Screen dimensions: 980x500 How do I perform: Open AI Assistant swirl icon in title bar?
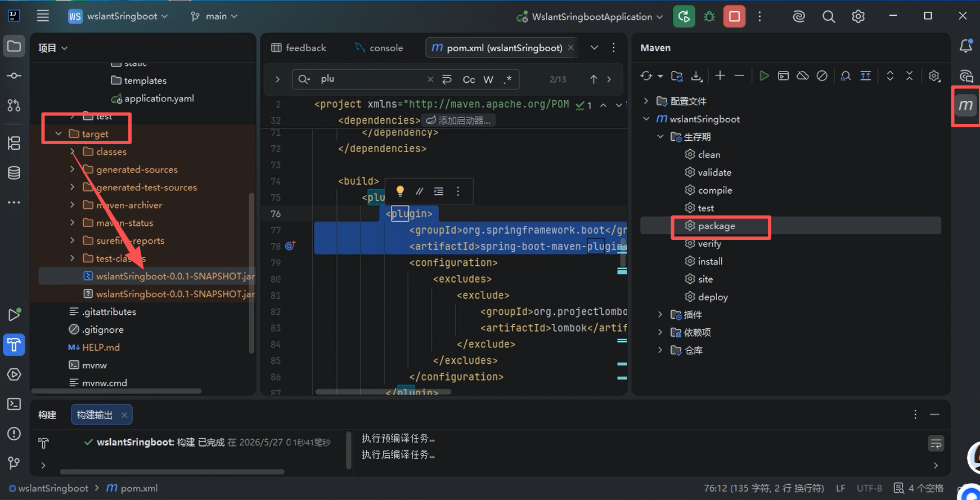click(799, 16)
